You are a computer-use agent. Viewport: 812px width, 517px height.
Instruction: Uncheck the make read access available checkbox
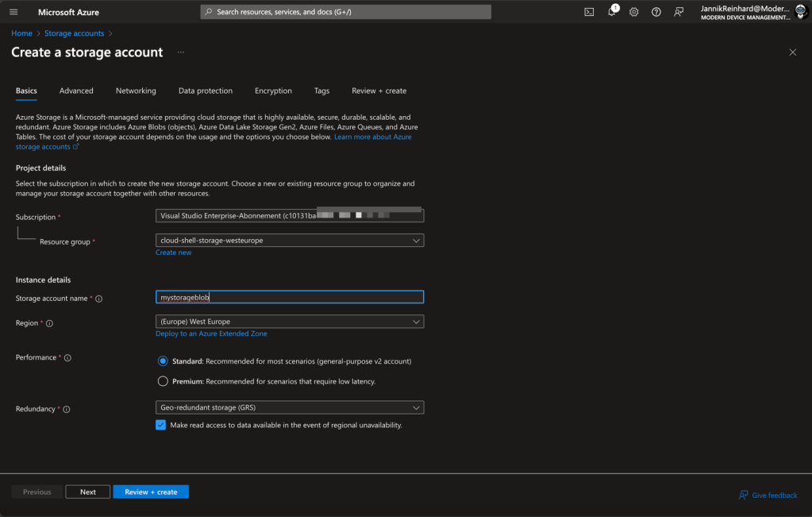(x=161, y=425)
